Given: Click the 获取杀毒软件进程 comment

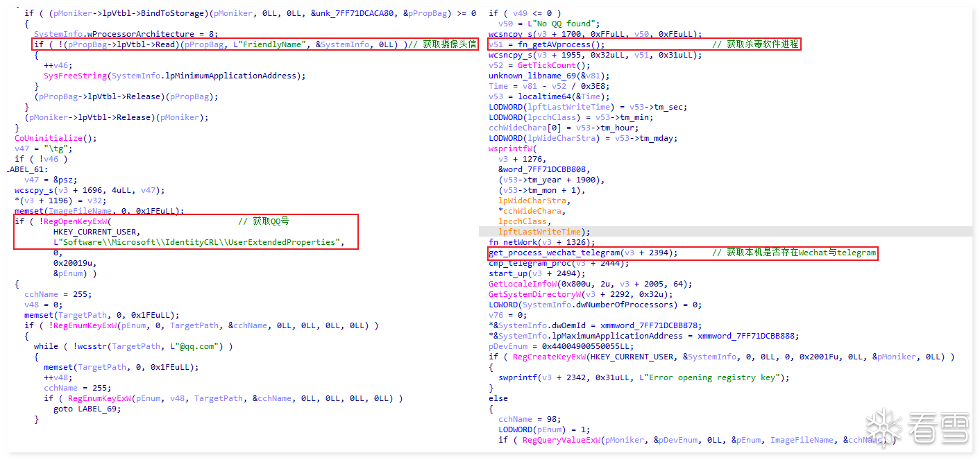Looking at the screenshot, I should (756, 44).
